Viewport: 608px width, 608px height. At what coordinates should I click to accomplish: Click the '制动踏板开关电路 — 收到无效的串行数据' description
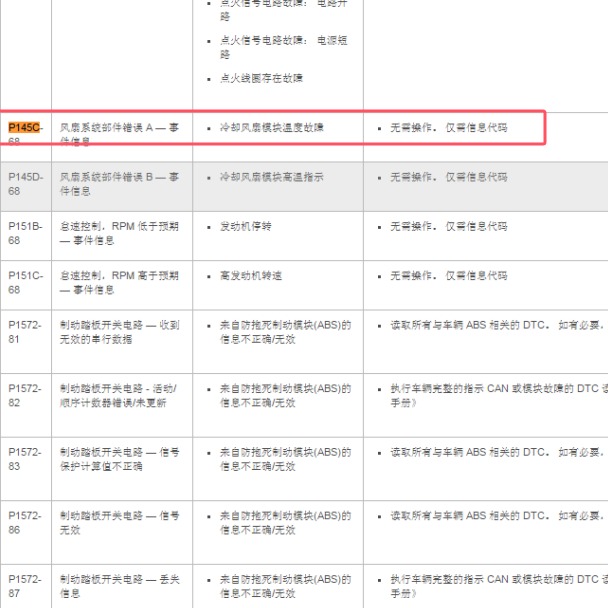tap(119, 332)
